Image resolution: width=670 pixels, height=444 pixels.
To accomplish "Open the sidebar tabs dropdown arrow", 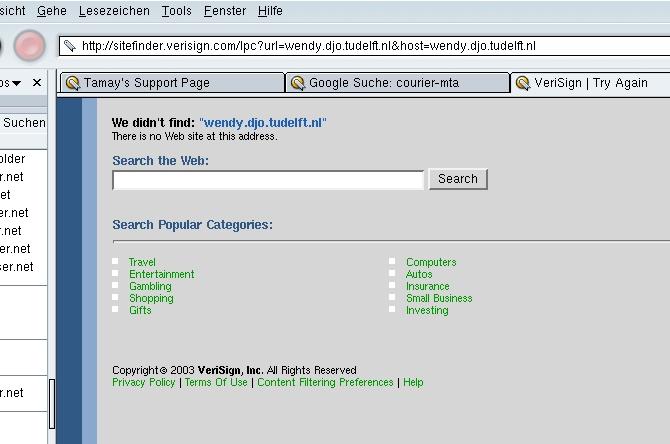I will (16, 83).
